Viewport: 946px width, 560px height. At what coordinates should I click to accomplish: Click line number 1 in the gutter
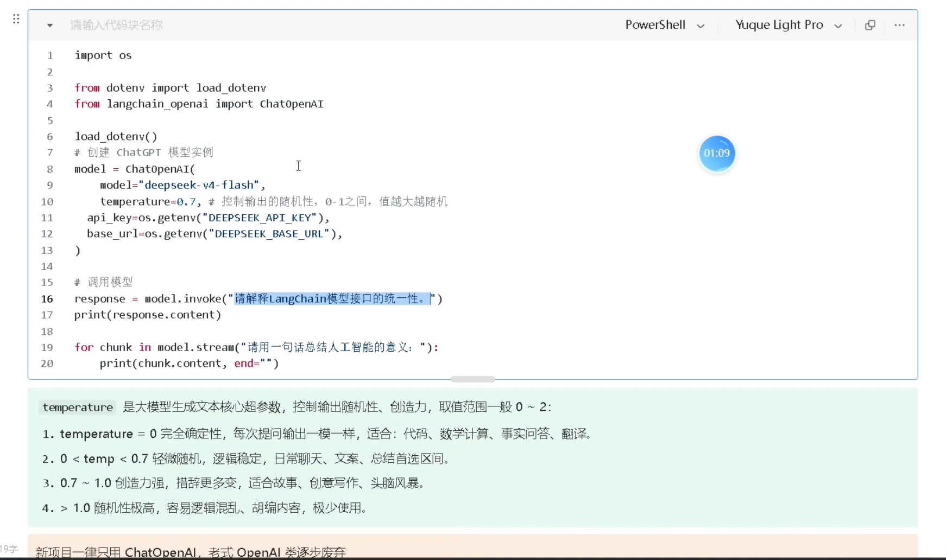(50, 55)
